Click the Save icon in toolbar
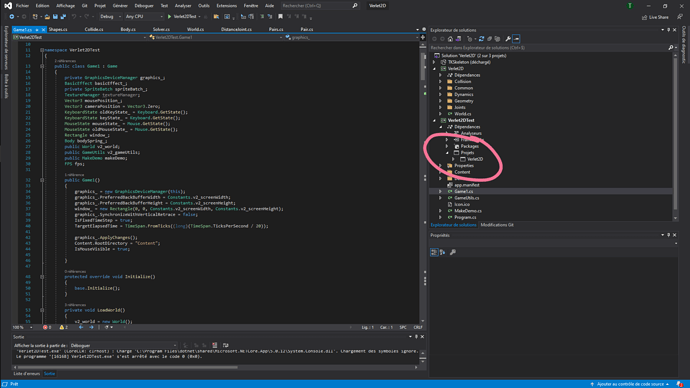Image resolution: width=690 pixels, height=388 pixels. tap(55, 17)
